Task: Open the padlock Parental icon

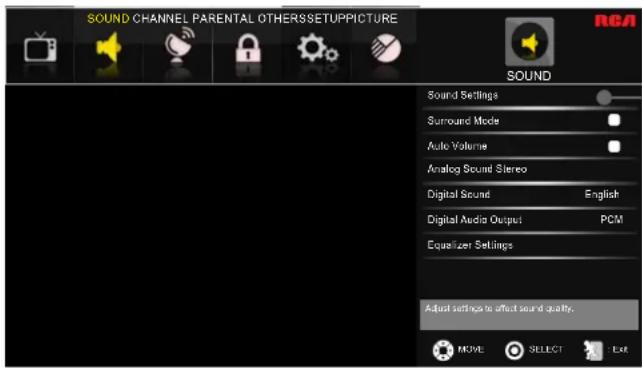Action: click(x=248, y=48)
